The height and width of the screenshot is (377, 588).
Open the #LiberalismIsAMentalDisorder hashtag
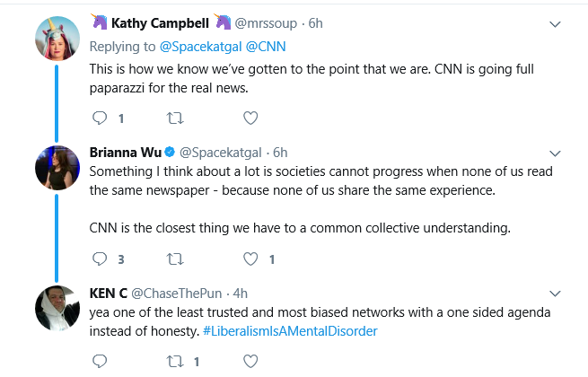click(290, 331)
